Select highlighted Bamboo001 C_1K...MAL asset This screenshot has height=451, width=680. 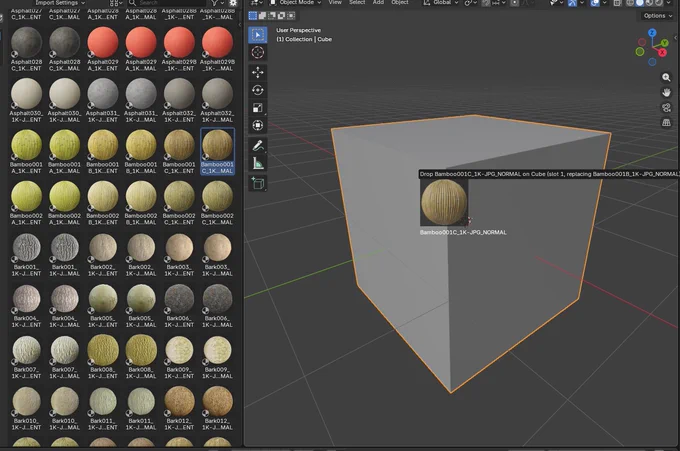[x=217, y=151]
